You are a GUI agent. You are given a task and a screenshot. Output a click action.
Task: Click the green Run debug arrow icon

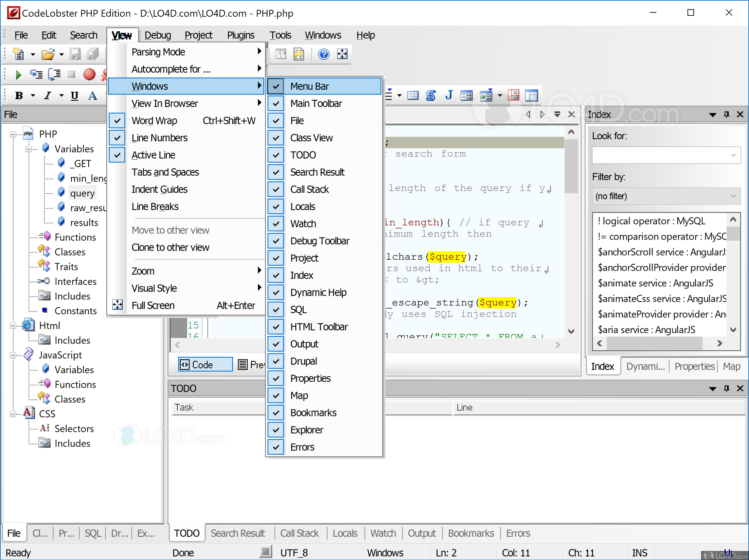coord(18,75)
